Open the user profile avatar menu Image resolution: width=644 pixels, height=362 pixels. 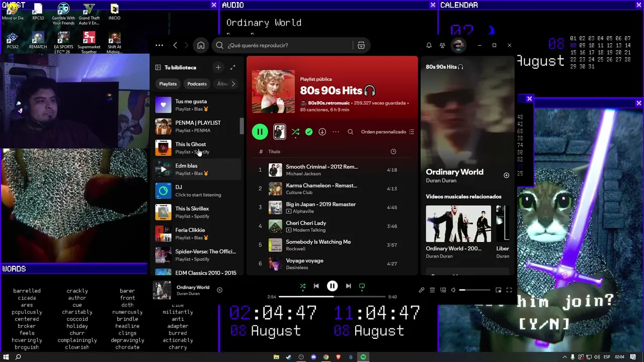tap(458, 45)
